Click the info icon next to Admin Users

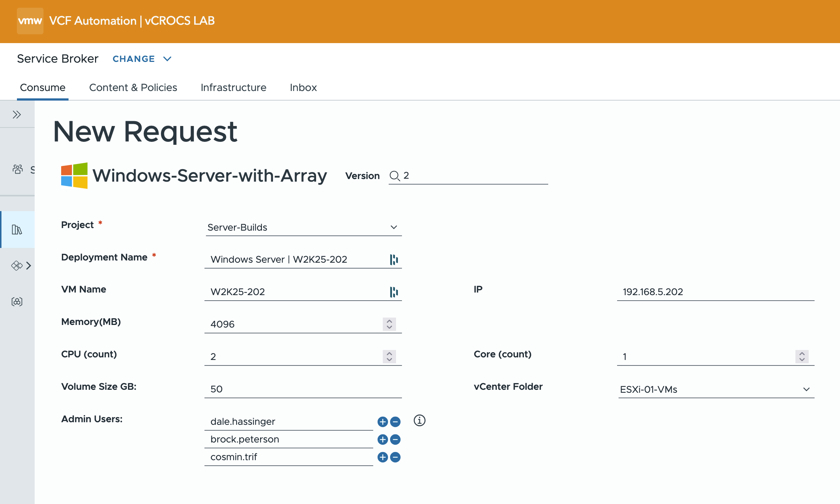pyautogui.click(x=419, y=420)
